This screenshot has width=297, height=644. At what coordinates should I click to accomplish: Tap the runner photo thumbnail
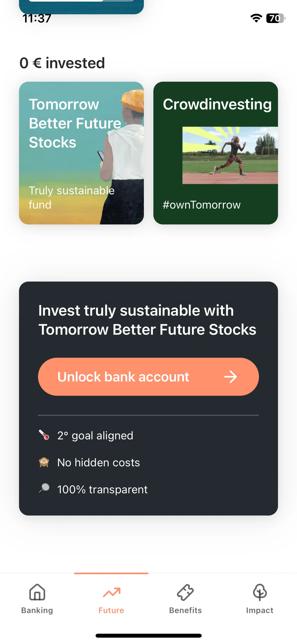[x=230, y=155]
